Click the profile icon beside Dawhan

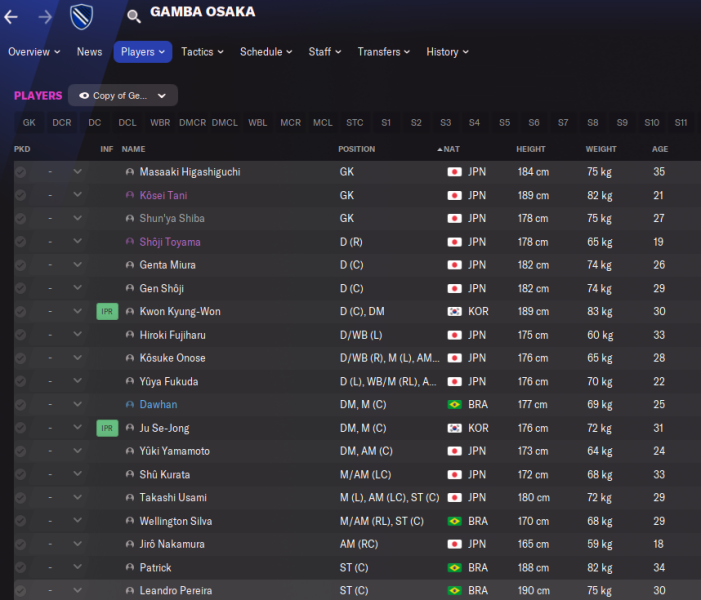[130, 405]
